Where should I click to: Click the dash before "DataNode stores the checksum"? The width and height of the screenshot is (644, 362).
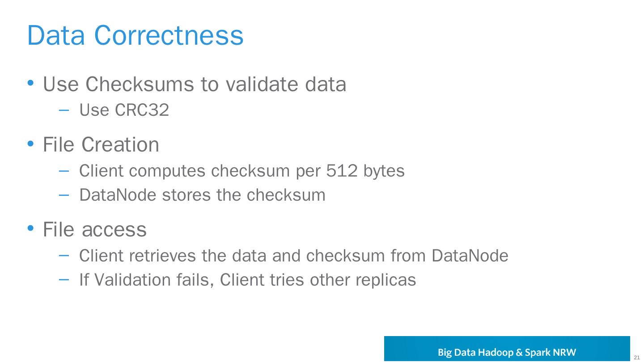click(x=64, y=195)
